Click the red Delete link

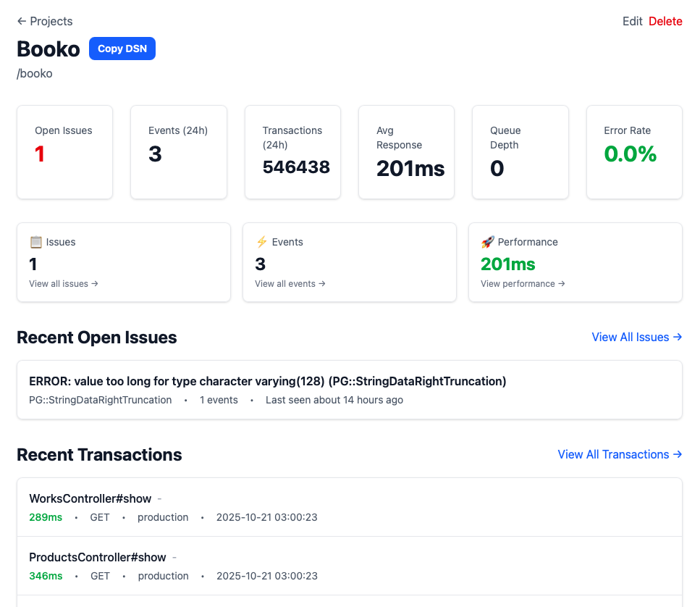[665, 21]
